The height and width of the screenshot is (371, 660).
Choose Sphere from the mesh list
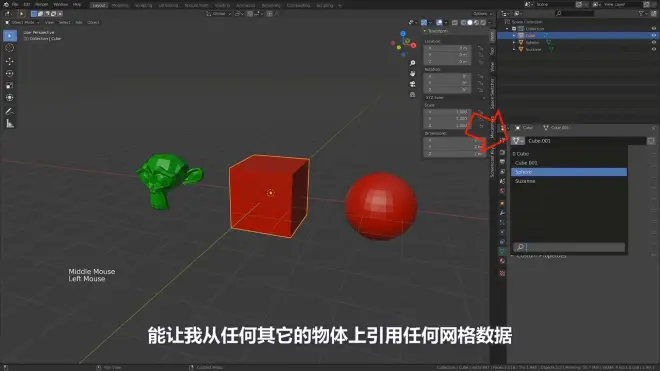569,172
